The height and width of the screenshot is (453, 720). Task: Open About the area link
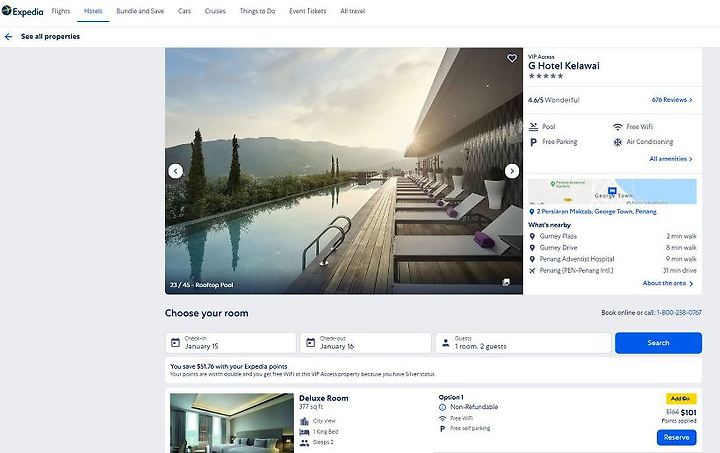[x=668, y=283]
